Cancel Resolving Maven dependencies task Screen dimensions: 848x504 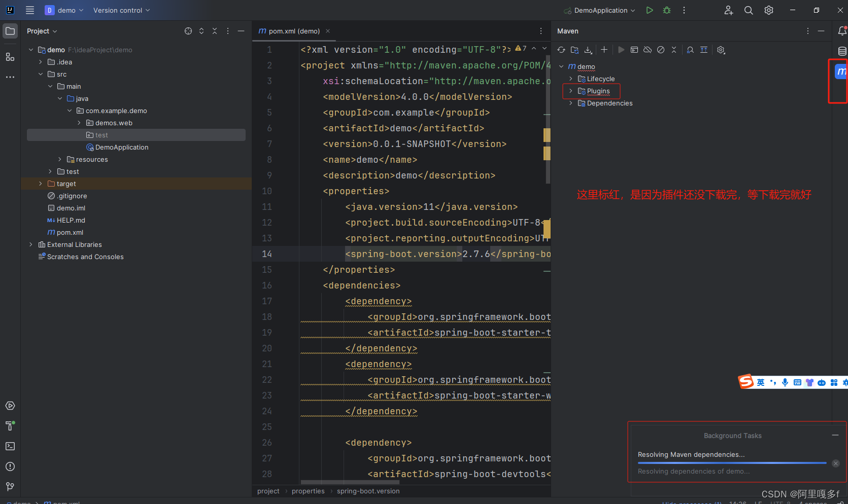click(836, 463)
